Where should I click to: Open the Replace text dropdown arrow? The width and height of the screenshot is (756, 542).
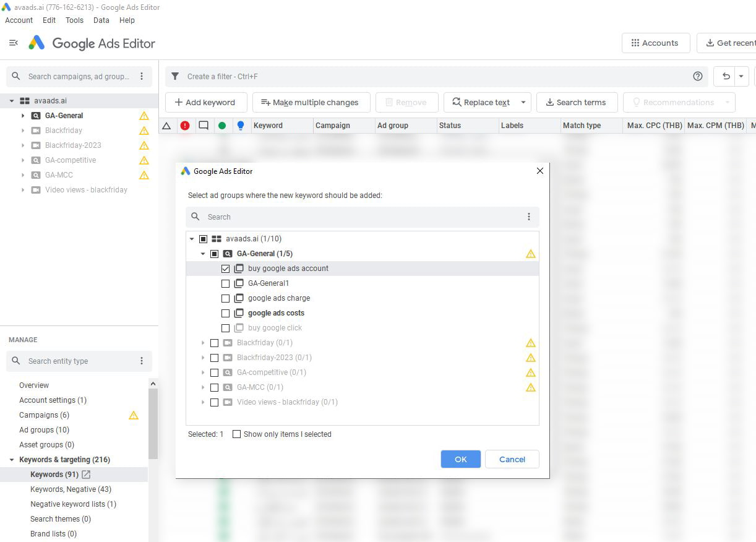click(523, 103)
